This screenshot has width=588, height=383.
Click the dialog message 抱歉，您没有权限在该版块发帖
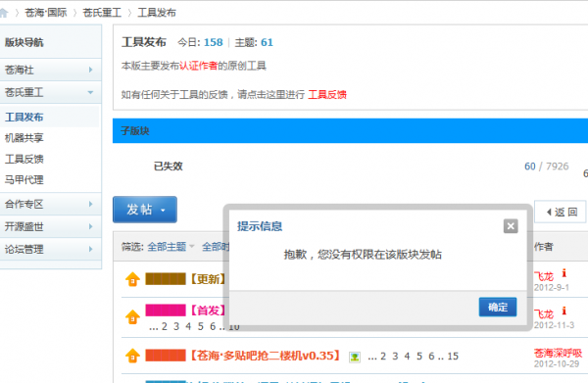point(363,255)
